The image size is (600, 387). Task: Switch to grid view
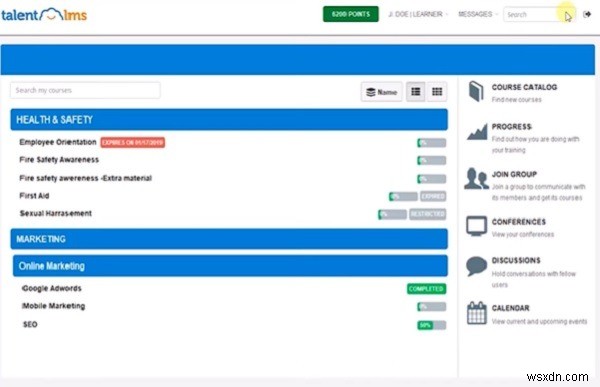pos(437,92)
